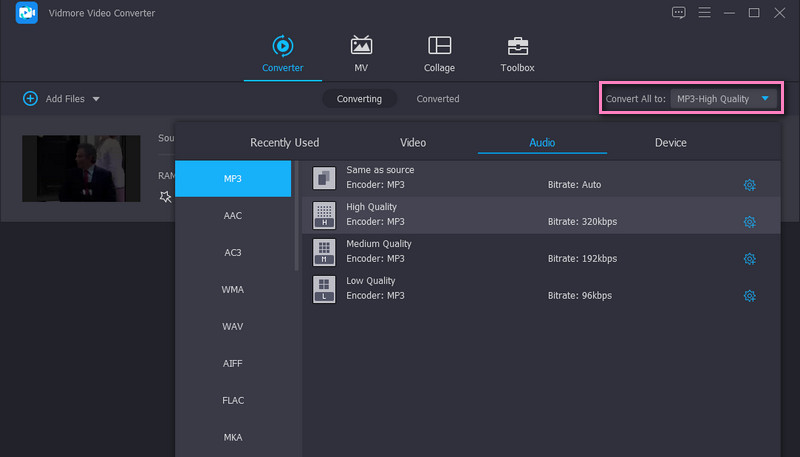Select WAV from the format list
The height and width of the screenshot is (457, 800).
233,326
